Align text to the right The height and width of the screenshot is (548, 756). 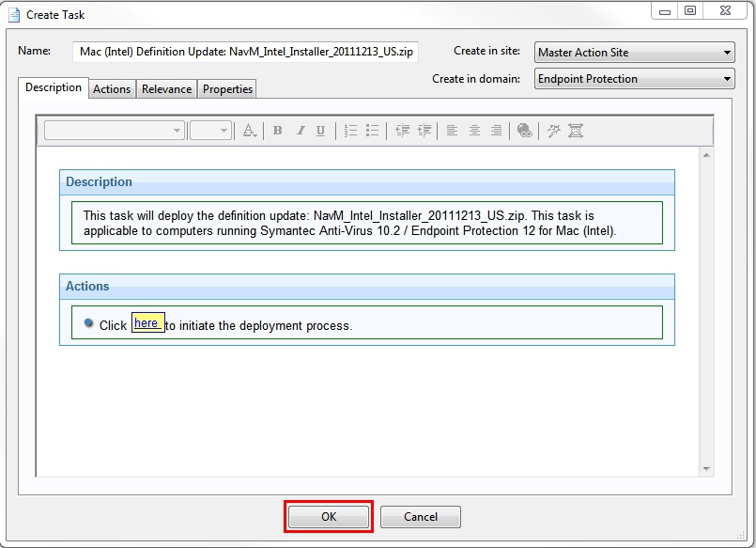point(496,131)
